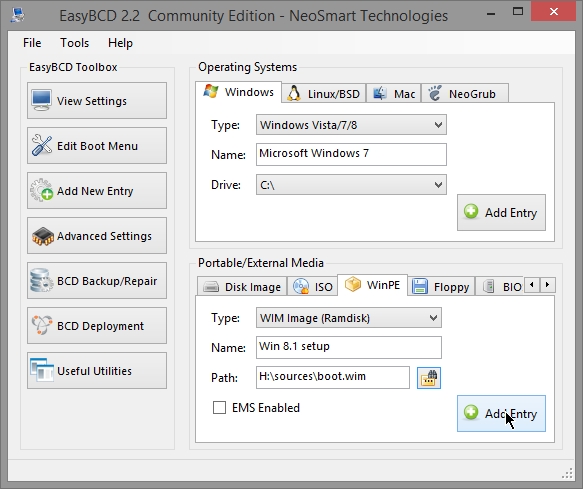Open BCD Backup/Repair
Screen dimensions: 583x489
[97, 281]
